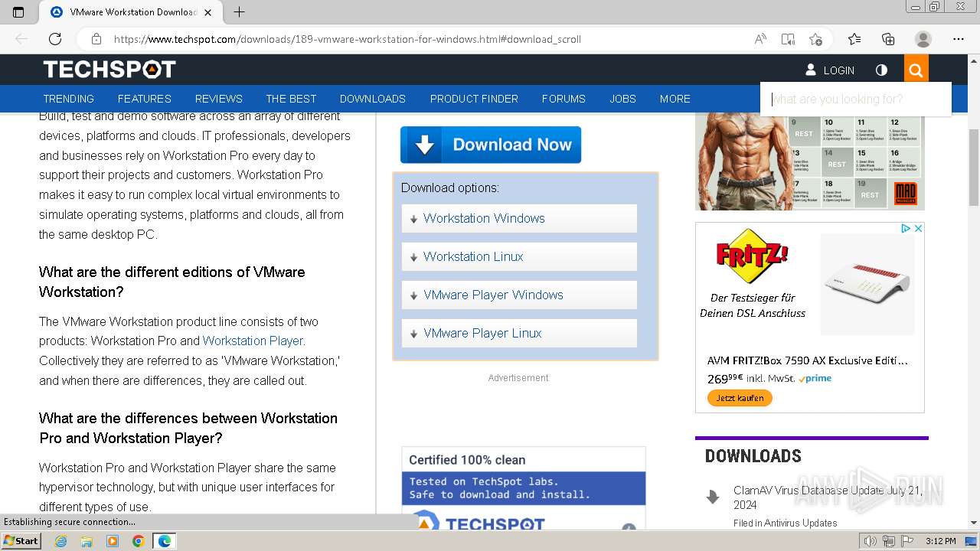Open the FEATURES menu
The image size is (980, 551).
click(144, 99)
